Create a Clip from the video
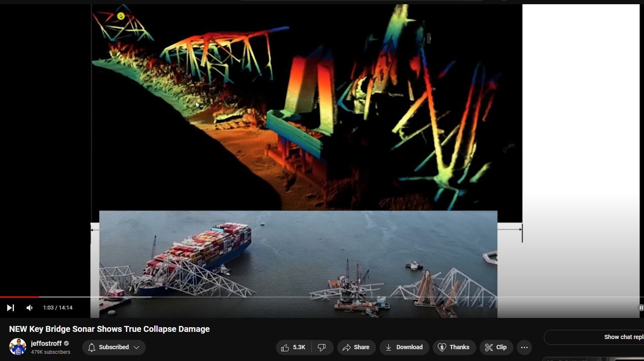The width and height of the screenshot is (644, 361). tap(496, 347)
